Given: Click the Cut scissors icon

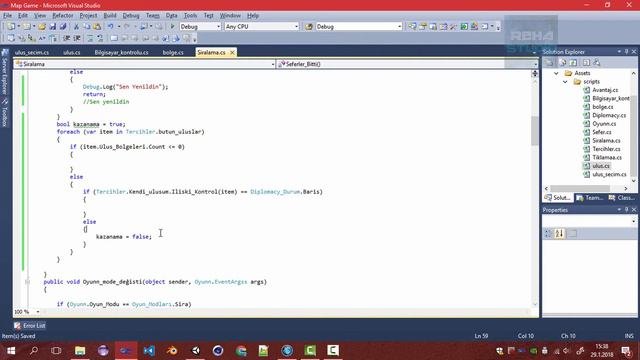Looking at the screenshot, I should 76,27.
